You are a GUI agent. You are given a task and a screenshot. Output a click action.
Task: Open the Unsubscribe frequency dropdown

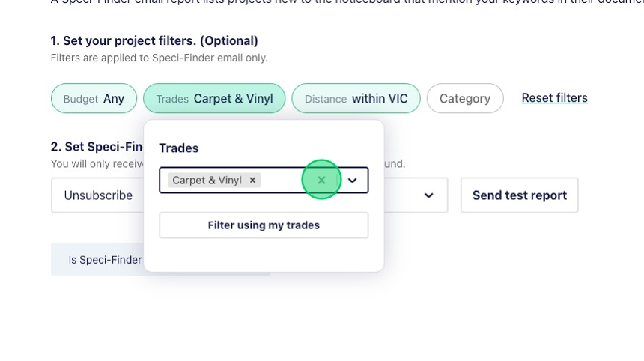click(x=97, y=195)
